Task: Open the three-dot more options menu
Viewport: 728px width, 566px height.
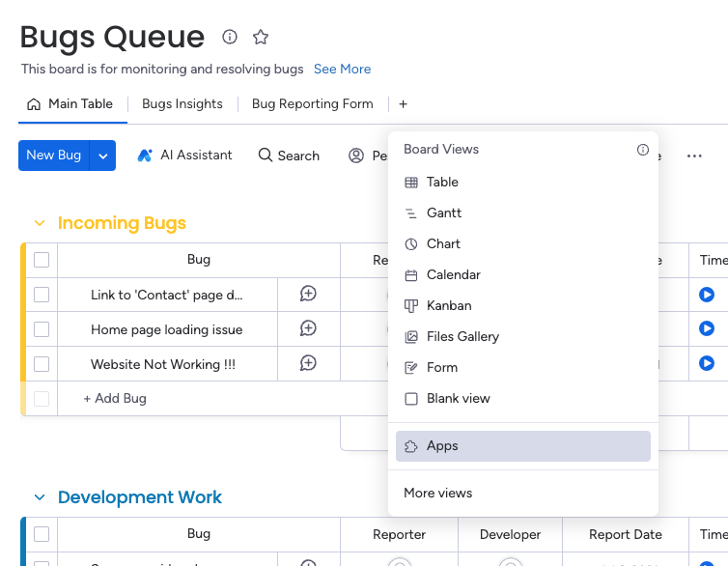Action: 694,156
